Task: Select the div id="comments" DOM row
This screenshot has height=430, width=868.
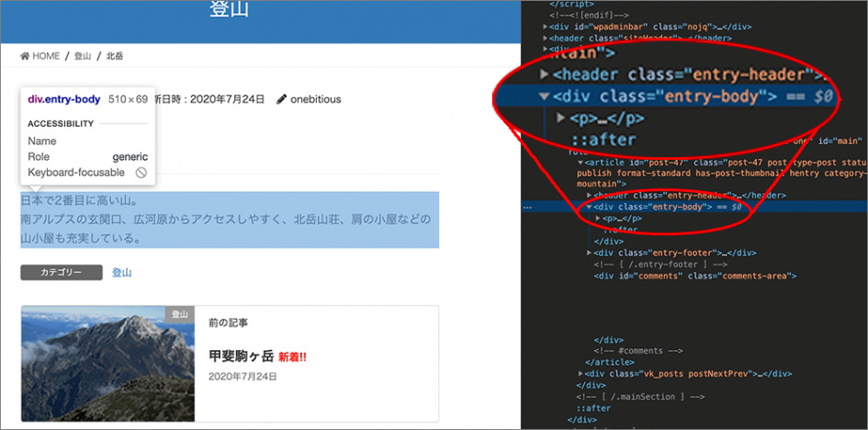Action: pos(695,276)
